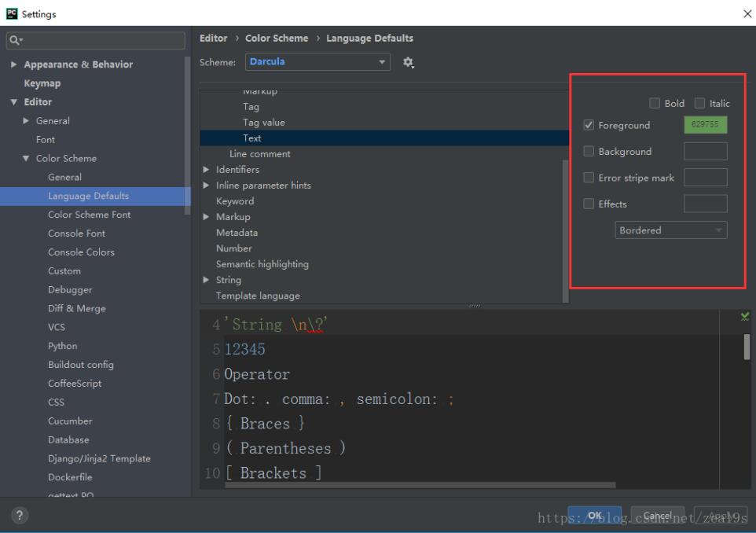756x533 pixels.
Task: Select Keymap in the settings tree
Action: point(42,83)
